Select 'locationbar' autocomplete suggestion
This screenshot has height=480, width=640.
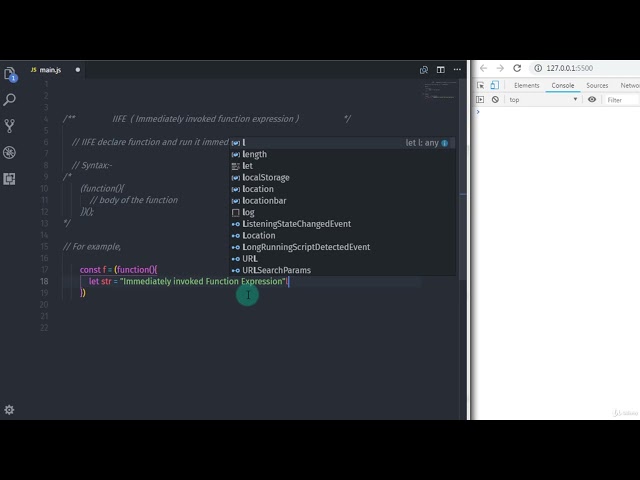[x=342, y=201]
